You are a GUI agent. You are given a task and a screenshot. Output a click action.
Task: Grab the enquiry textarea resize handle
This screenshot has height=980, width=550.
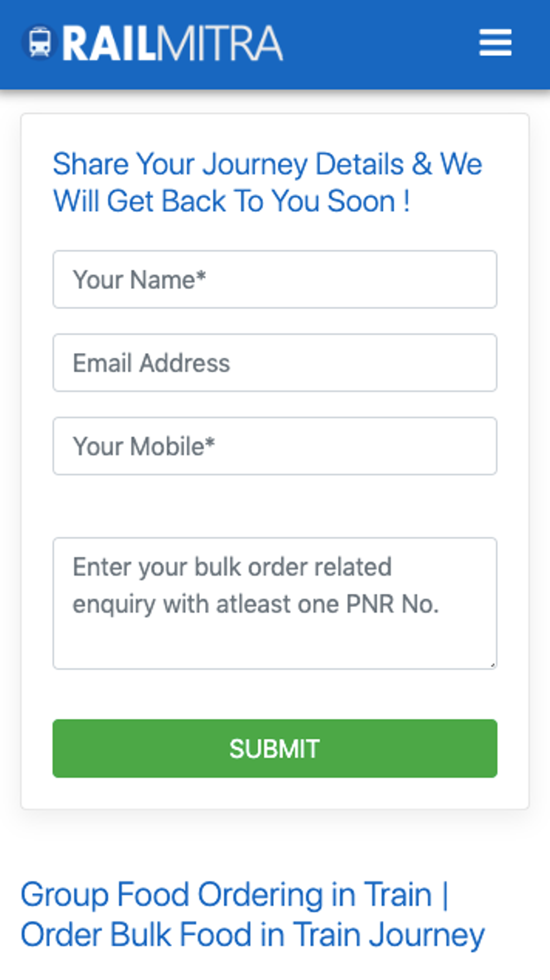tap(492, 665)
